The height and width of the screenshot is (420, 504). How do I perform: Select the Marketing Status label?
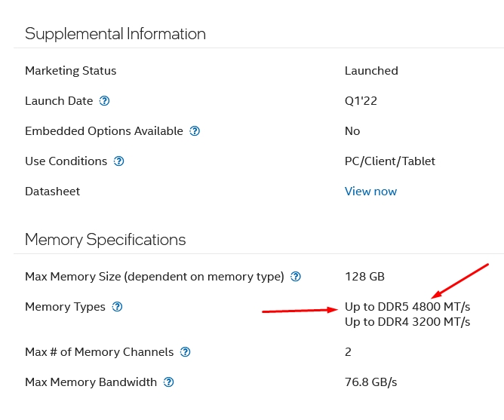point(70,71)
